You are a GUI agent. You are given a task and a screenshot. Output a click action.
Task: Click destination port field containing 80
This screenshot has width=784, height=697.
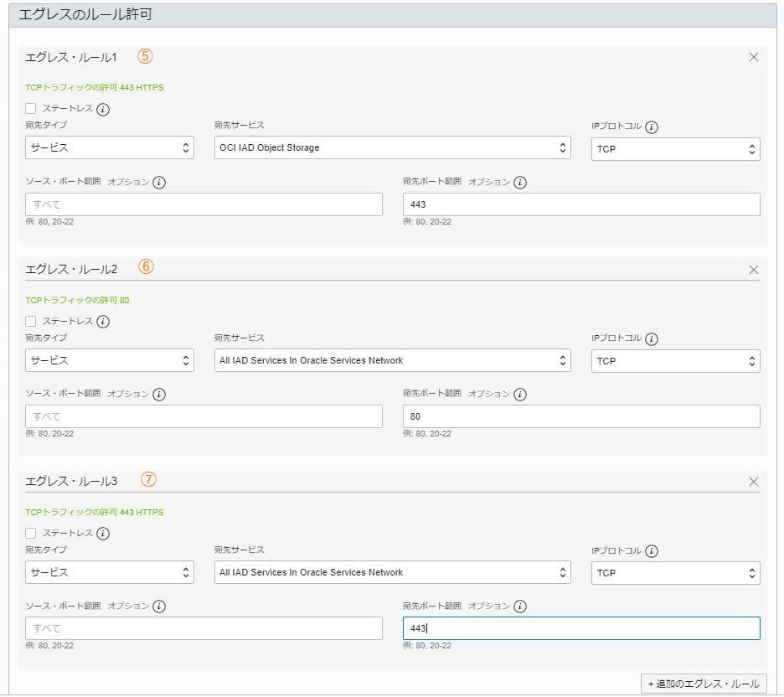581,416
